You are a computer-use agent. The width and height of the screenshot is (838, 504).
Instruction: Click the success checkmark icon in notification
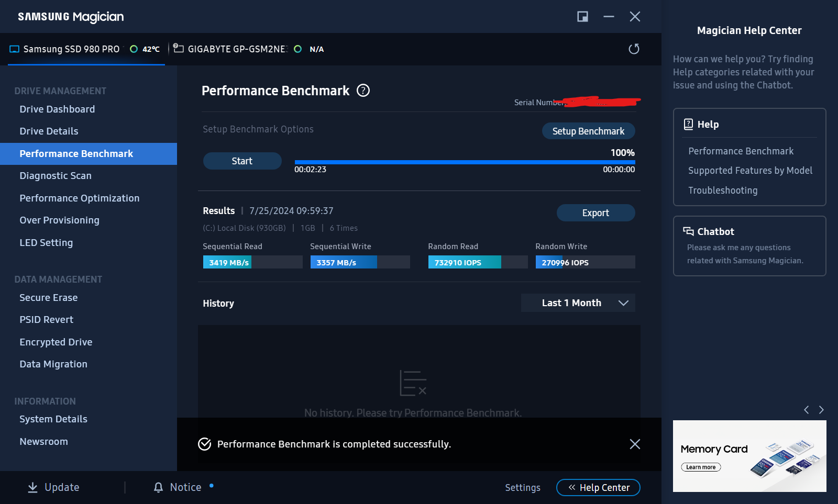click(204, 444)
